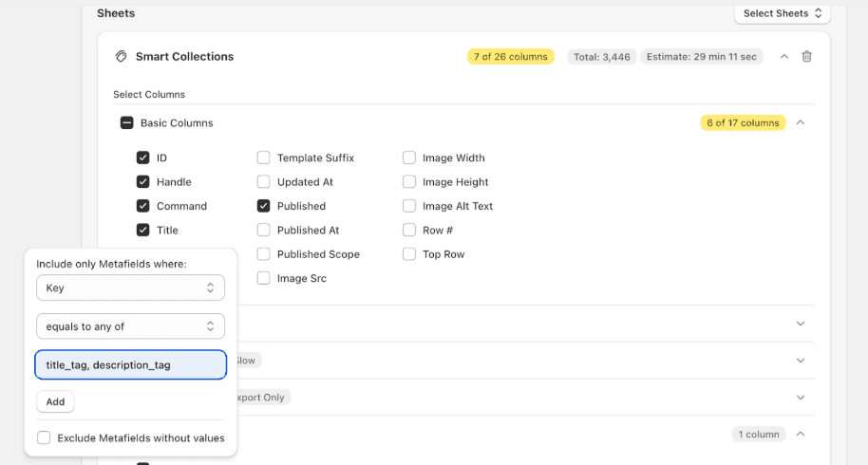
Task: Click the '7 of 26 columns' badge
Action: pyautogui.click(x=510, y=56)
